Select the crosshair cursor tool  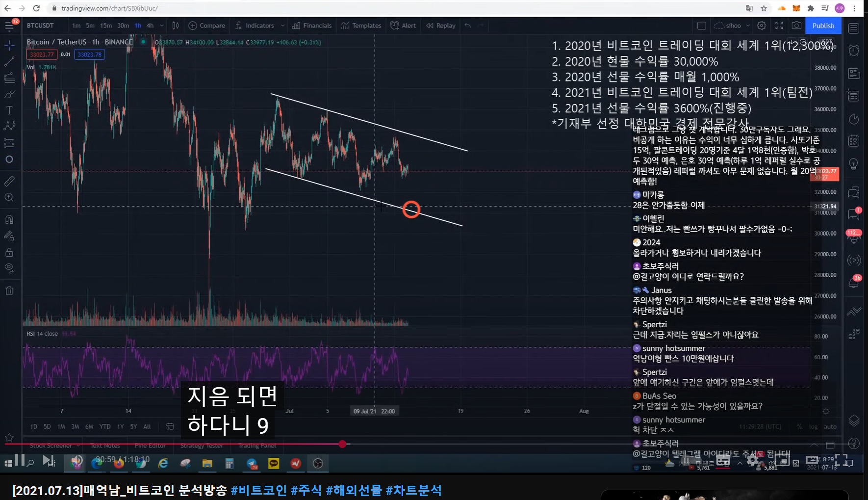(9, 46)
